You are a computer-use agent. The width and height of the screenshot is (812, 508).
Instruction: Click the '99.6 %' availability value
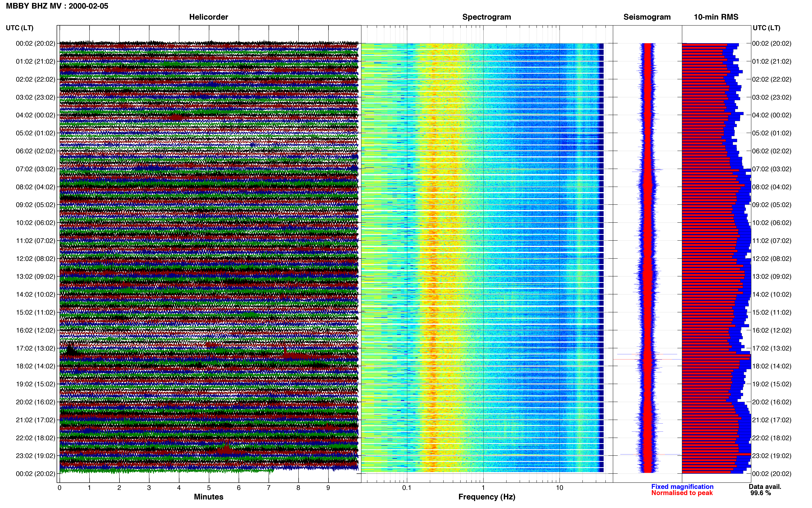click(x=761, y=493)
